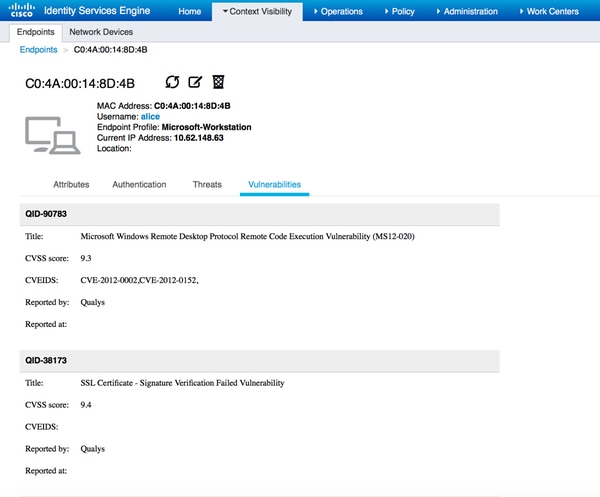
Task: Click the Cisco logo
Action: pyautogui.click(x=22, y=10)
